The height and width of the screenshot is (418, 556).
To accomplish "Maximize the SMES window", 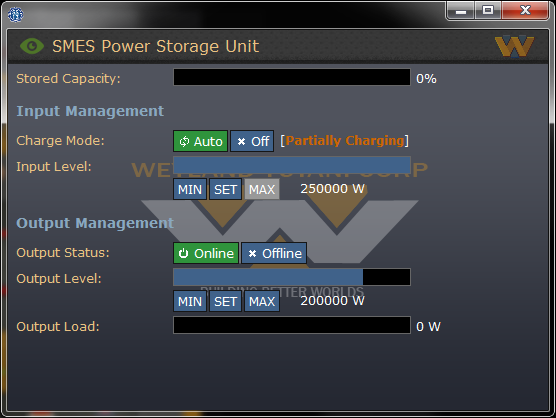I will click(488, 10).
